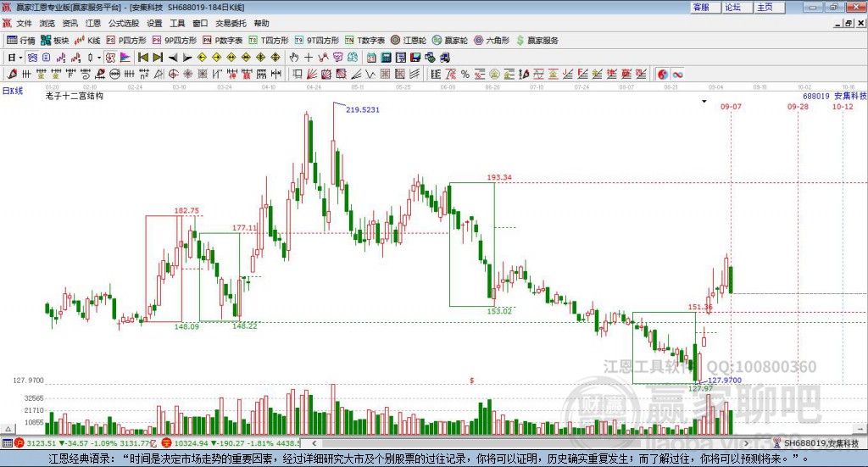Select the spiral drawing tool
This screenshot has height=467, width=868.
pos(85,74)
